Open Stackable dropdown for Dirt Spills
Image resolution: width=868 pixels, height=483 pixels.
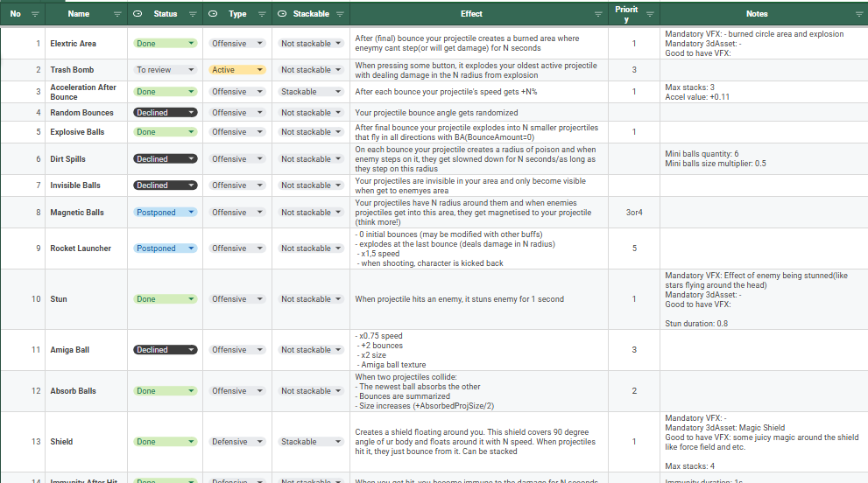coord(311,158)
